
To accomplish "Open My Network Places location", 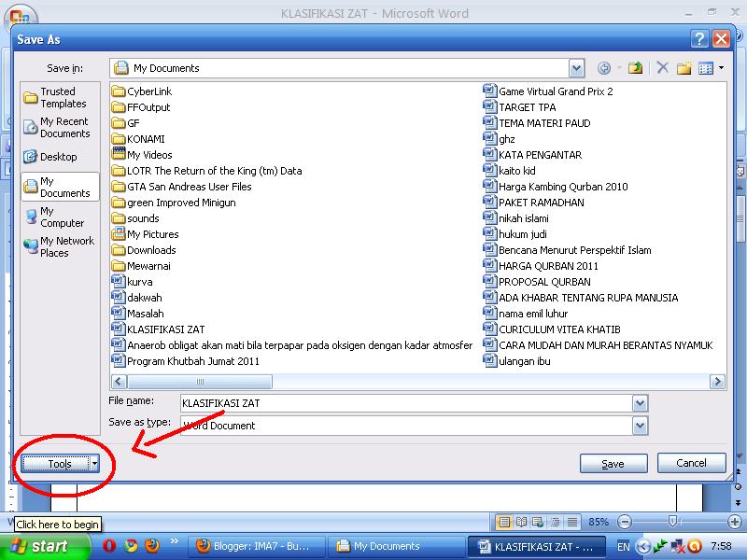I will tap(60, 246).
